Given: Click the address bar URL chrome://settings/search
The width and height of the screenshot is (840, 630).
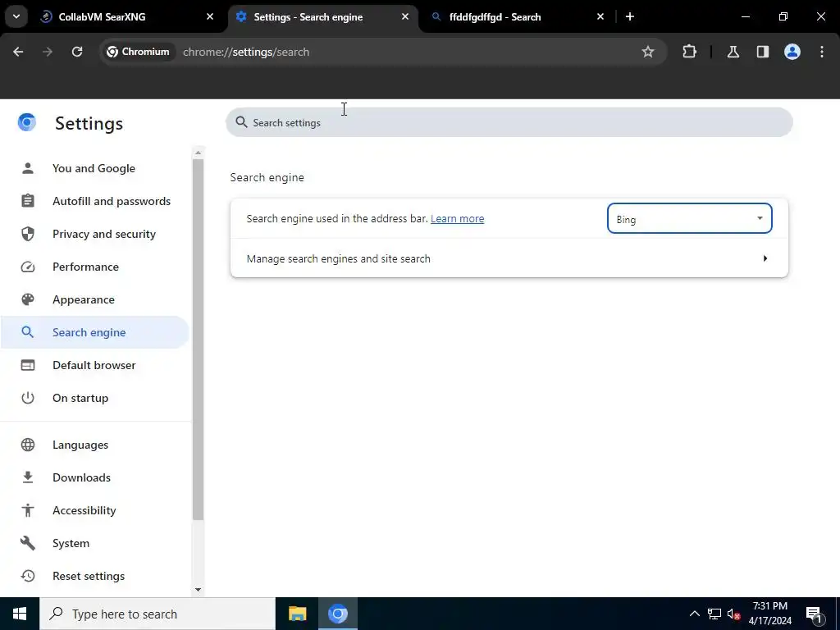Looking at the screenshot, I should point(246,52).
